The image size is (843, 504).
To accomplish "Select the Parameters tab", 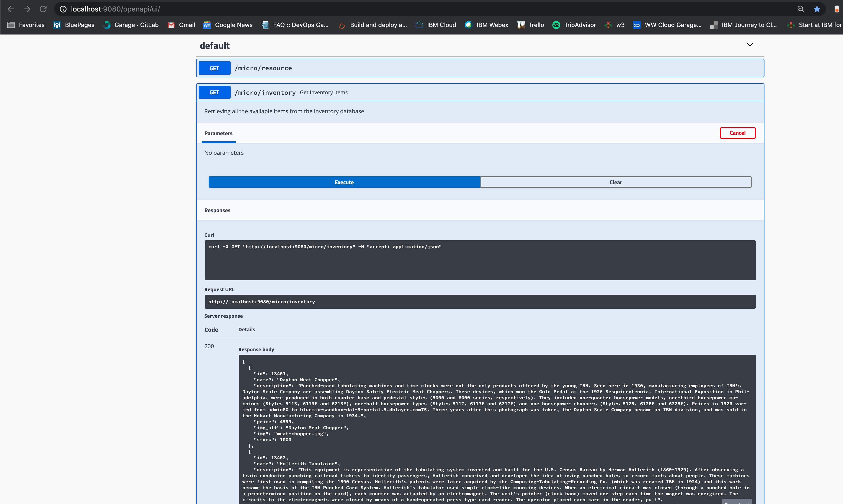I will pyautogui.click(x=218, y=133).
